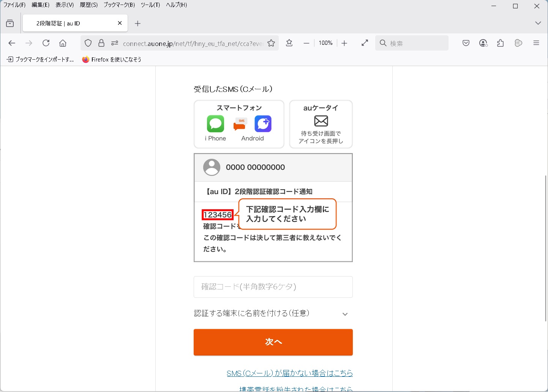This screenshot has height=392, width=548.
Task: Close the 2段階認証 au ID tab
Action: coord(120,23)
